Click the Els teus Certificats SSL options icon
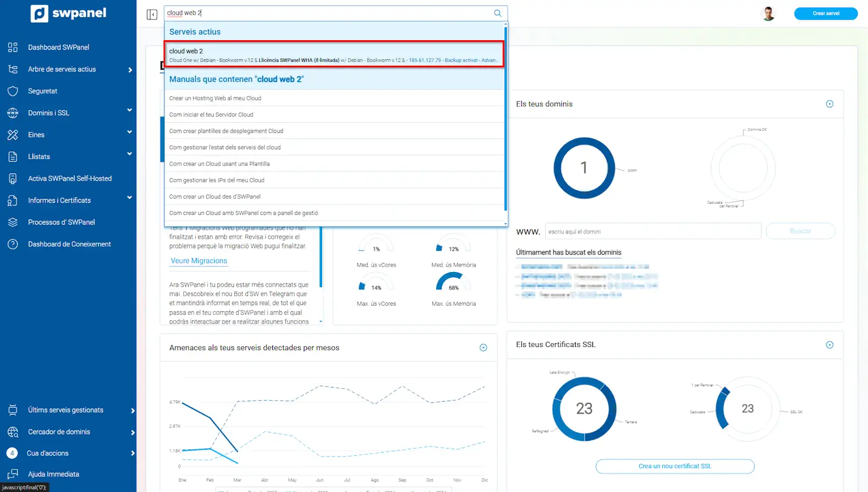Image resolution: width=868 pixels, height=492 pixels. point(829,345)
